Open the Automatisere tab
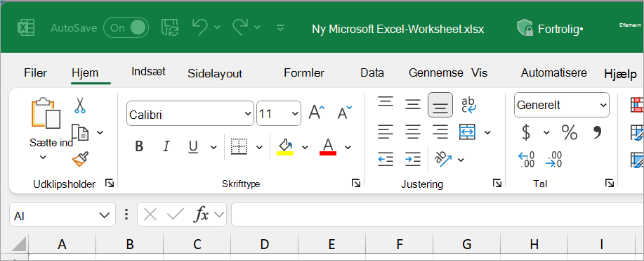The image size is (644, 261). pos(553,73)
